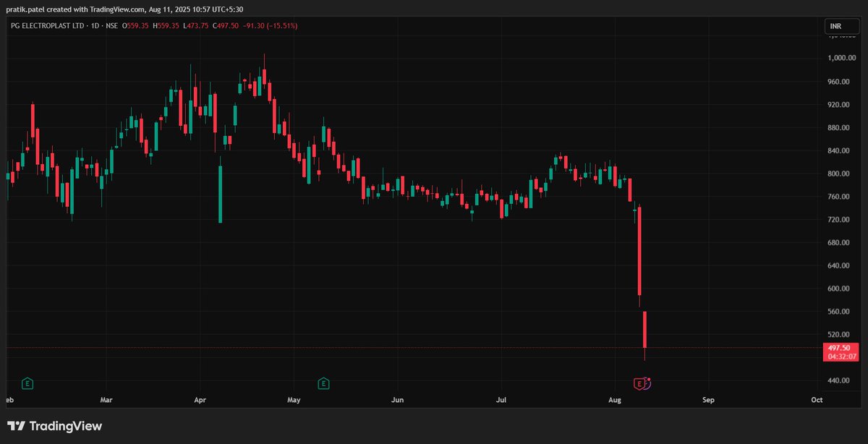This screenshot has width=868, height=444.
Task: Click the 440.00 price axis label
Action: pyautogui.click(x=838, y=380)
